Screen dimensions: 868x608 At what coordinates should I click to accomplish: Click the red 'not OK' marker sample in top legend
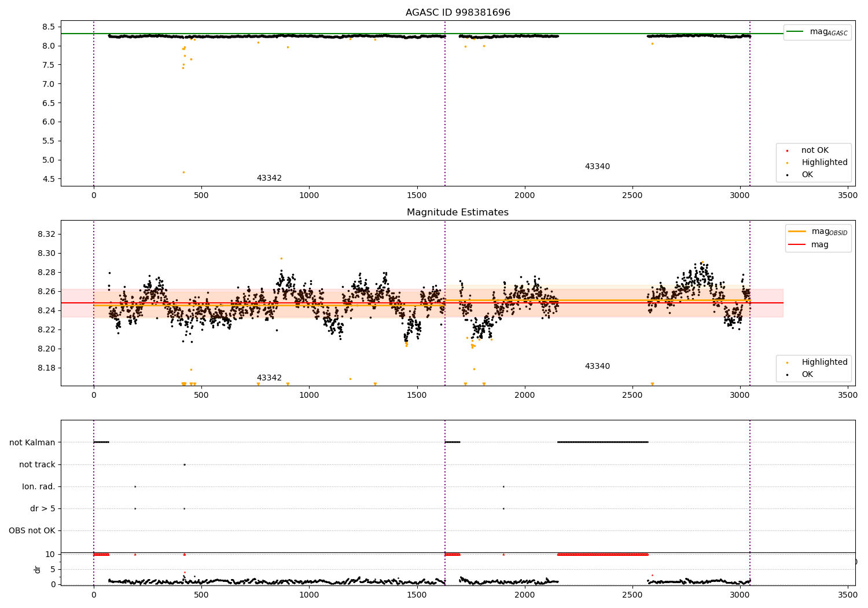point(787,151)
